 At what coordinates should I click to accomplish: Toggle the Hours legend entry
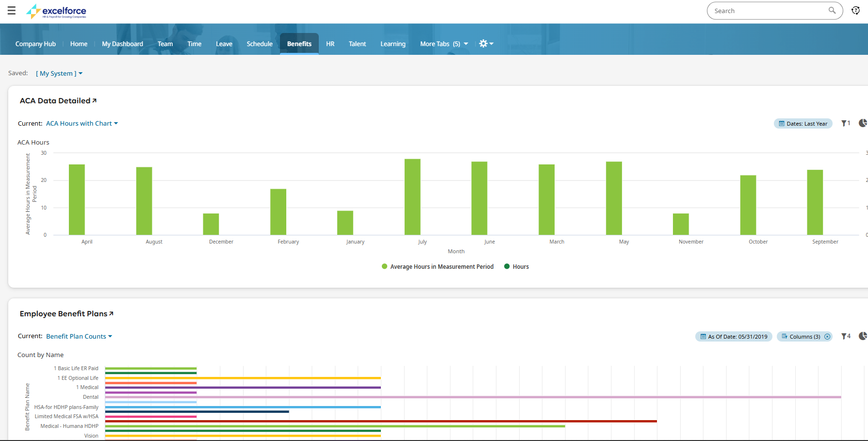click(517, 266)
